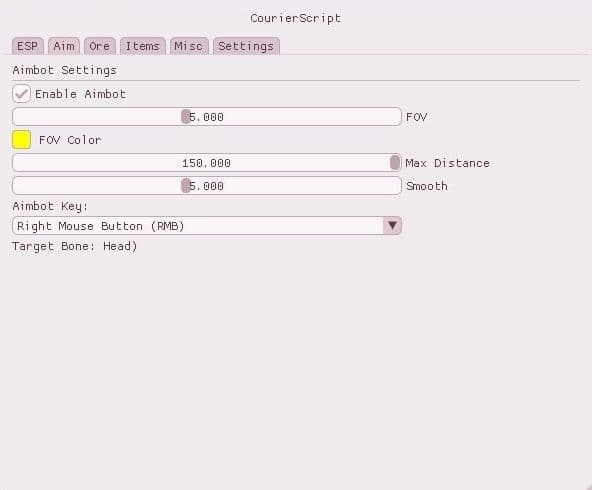This screenshot has height=490, width=592.
Task: Switch to the ESP tab
Action: click(x=28, y=46)
